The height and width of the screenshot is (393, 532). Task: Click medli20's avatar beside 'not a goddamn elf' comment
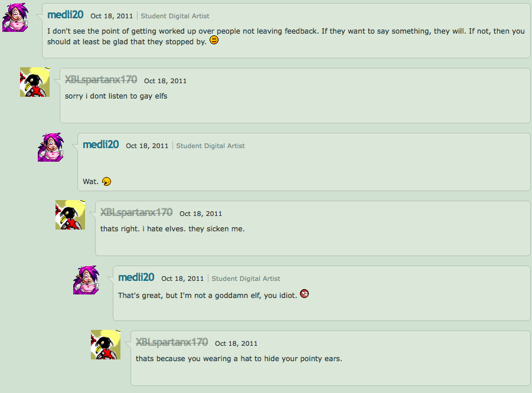[86, 280]
